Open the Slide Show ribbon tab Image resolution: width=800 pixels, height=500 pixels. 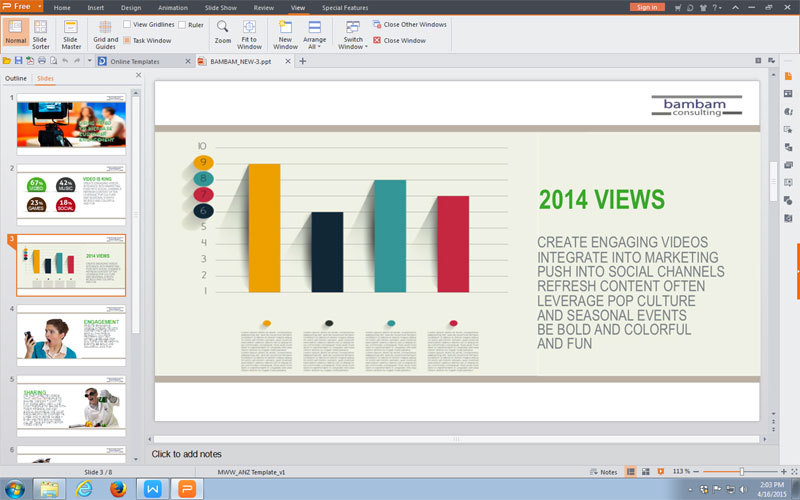(x=221, y=7)
